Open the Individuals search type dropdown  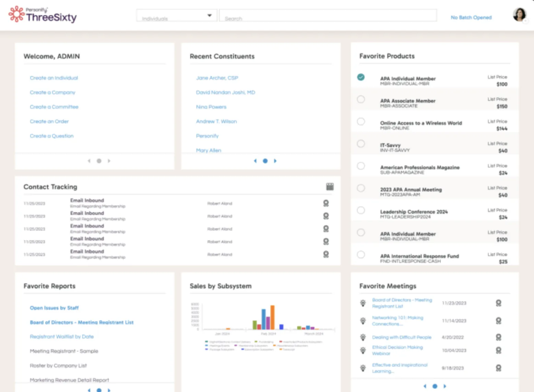click(177, 15)
